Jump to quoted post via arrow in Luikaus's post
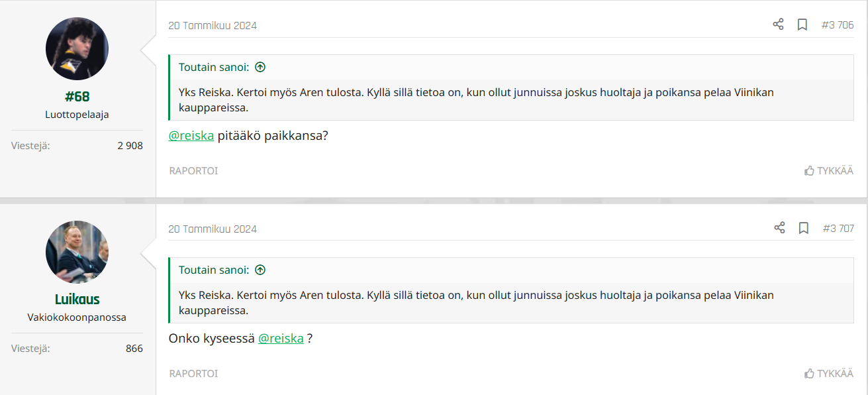 tap(260, 270)
